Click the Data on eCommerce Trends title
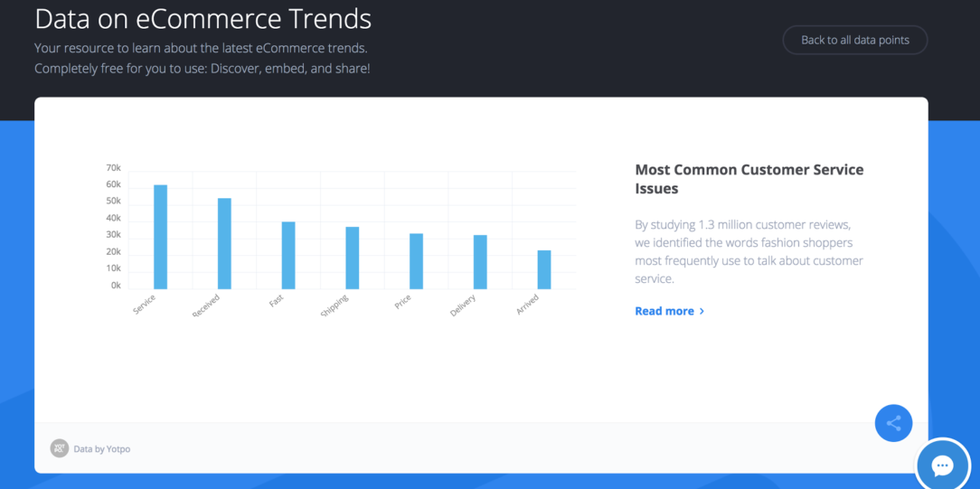This screenshot has width=980, height=489. [x=203, y=19]
